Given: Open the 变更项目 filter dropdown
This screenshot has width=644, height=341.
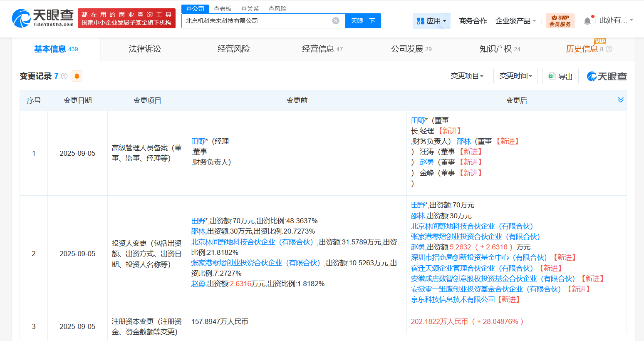Looking at the screenshot, I should point(467,76).
